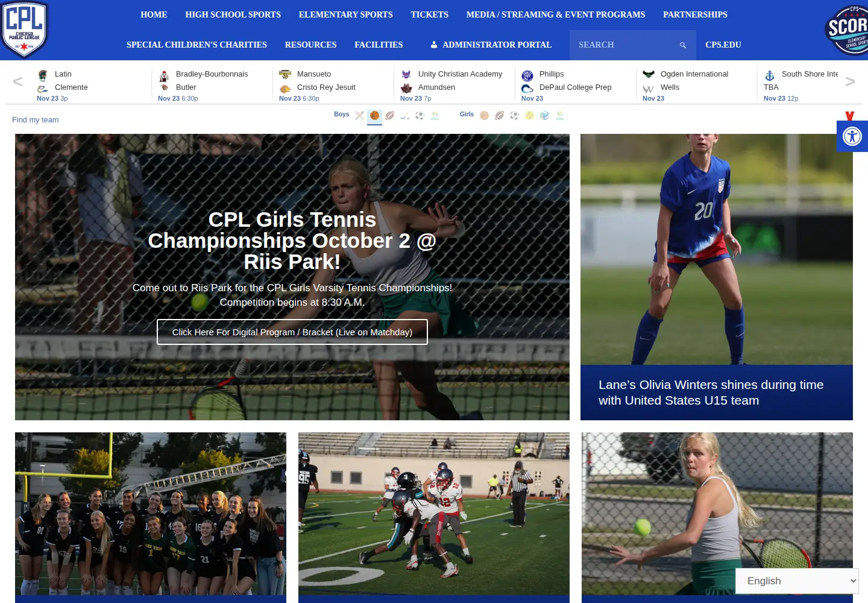The width and height of the screenshot is (868, 603).
Task: Open SPECIAL CHILDREN'S CHARITIES menu
Action: [x=197, y=45]
